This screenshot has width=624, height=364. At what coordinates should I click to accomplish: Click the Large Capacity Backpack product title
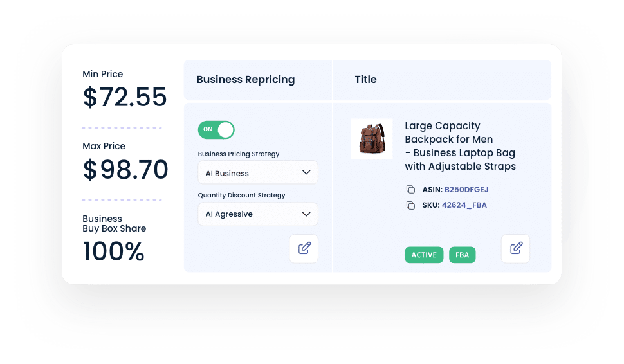(x=461, y=146)
